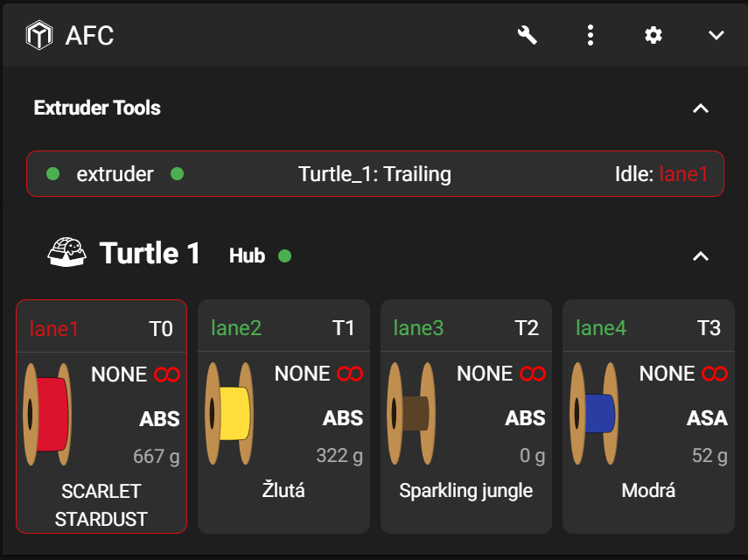Click the green Hub status indicator
This screenshot has height=560, width=748.
point(284,256)
